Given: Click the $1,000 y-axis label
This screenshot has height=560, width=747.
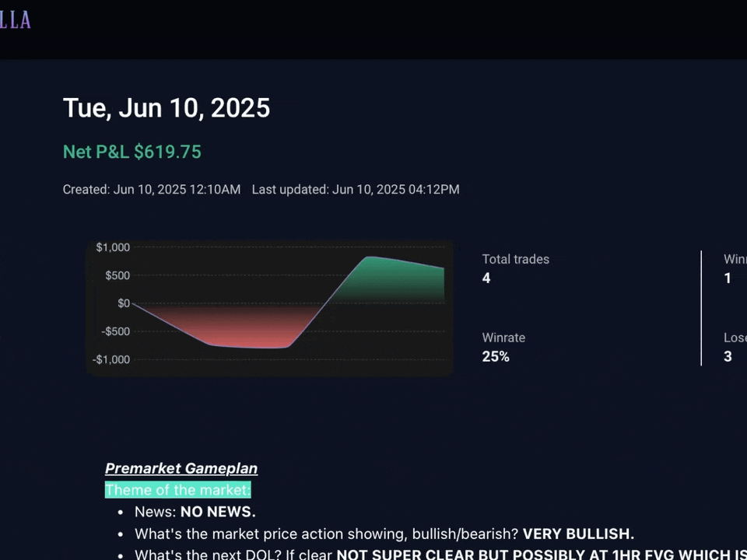Looking at the screenshot, I should 113,247.
